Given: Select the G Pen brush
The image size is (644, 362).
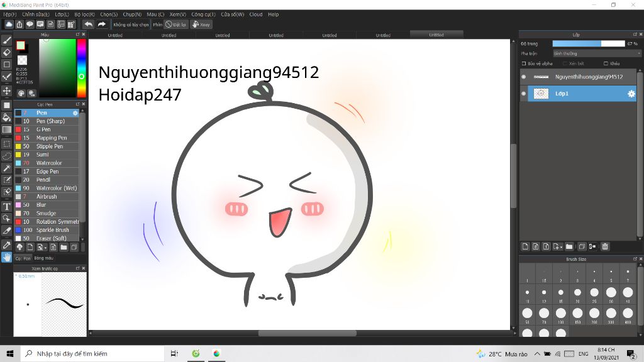Looking at the screenshot, I should 47,129.
